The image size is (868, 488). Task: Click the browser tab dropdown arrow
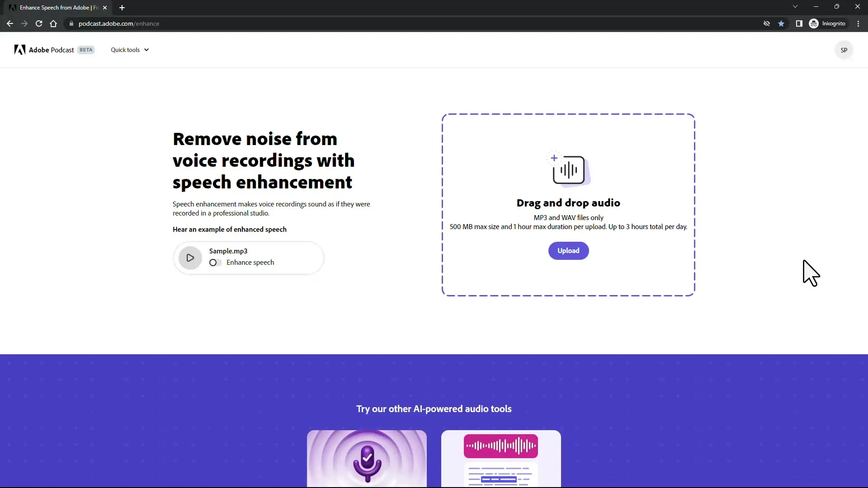(795, 7)
